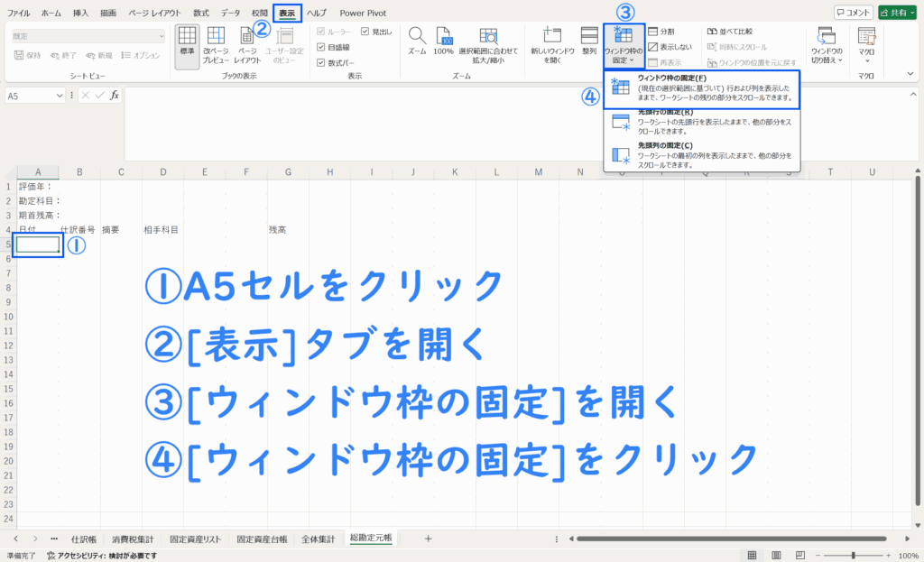Choose ウィンドウ枠の固定(F) menu item
This screenshot has height=562, width=924.
pyautogui.click(x=701, y=88)
